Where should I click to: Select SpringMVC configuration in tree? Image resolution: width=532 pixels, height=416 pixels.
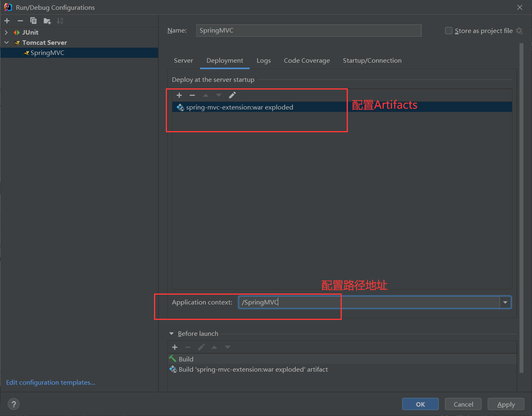point(79,53)
